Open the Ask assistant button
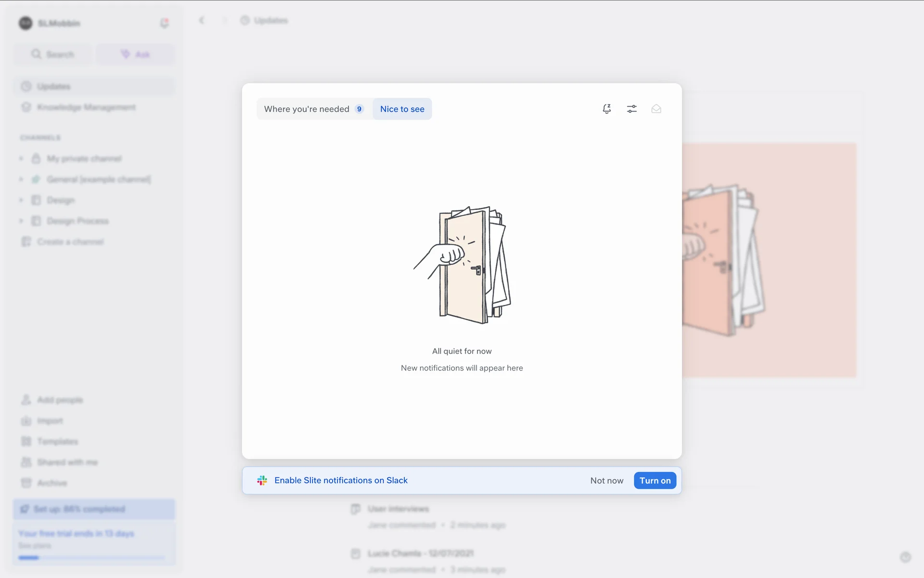The image size is (924, 578). click(135, 54)
